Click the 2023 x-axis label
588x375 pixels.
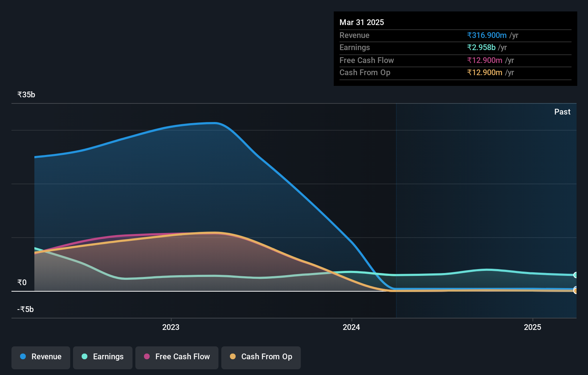(171, 327)
